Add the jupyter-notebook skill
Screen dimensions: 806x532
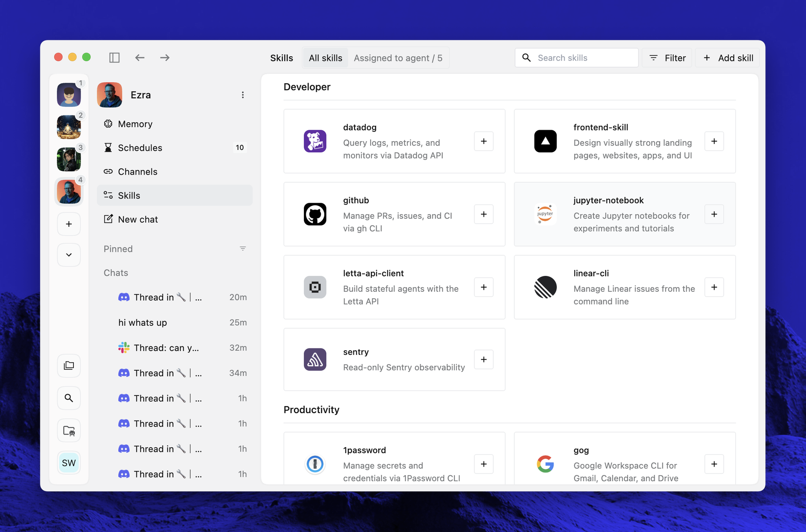pos(714,214)
